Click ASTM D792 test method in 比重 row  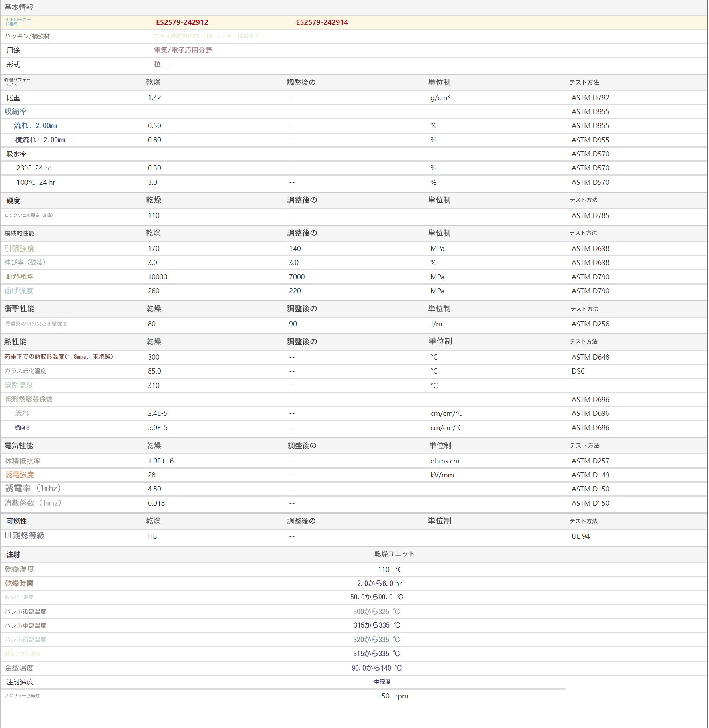point(590,98)
